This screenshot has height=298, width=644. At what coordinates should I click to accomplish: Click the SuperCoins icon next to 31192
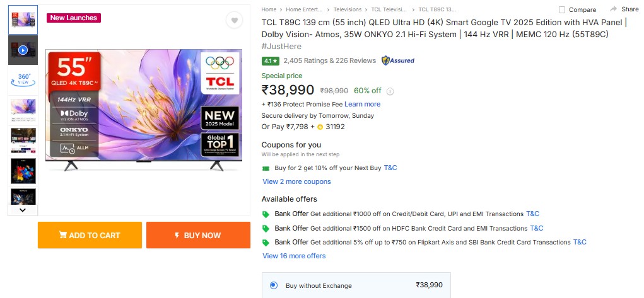tap(320, 127)
